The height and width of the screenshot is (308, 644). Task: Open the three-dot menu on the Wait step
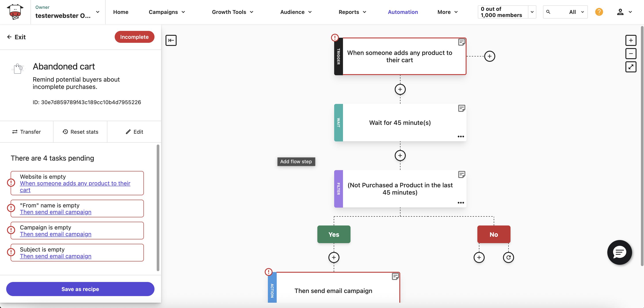[x=461, y=137]
